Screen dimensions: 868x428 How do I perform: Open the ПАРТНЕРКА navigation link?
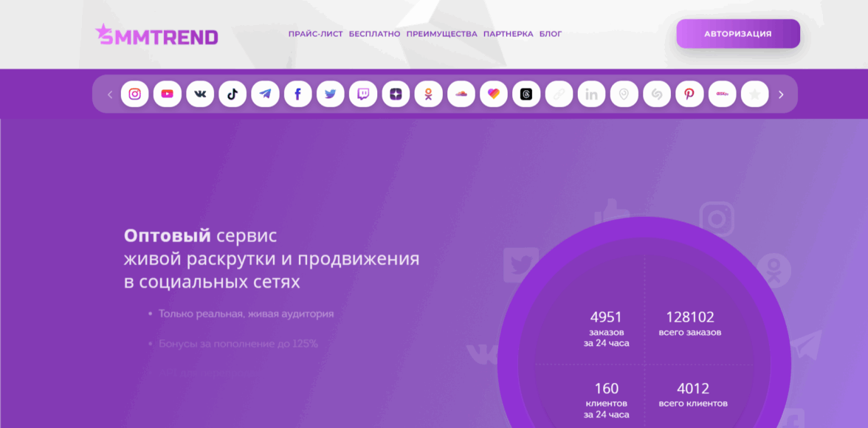(508, 34)
